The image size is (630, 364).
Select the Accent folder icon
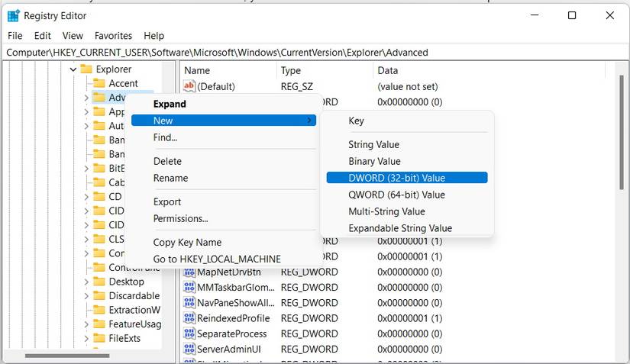(x=99, y=83)
